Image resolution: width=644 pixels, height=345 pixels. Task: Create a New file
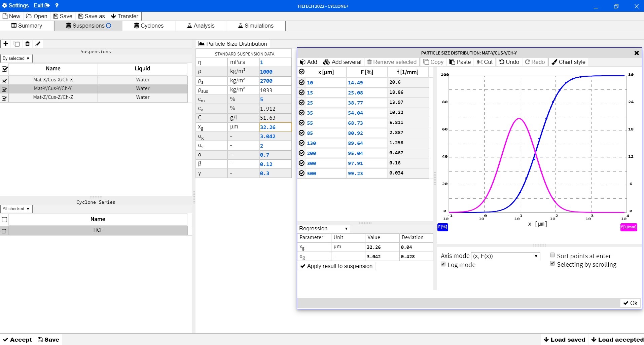[x=11, y=16]
